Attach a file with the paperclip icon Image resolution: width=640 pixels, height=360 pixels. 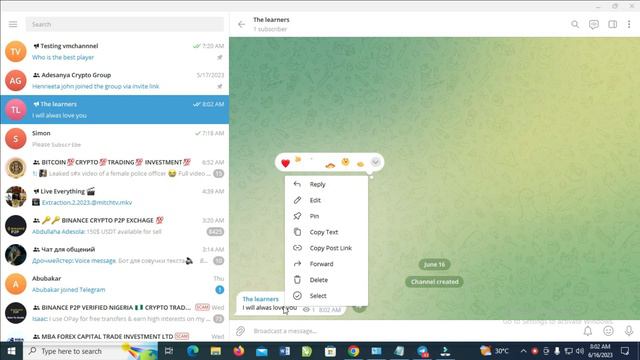pyautogui.click(x=240, y=331)
